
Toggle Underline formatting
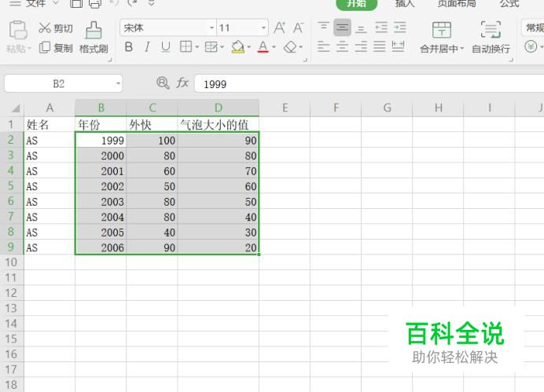click(x=166, y=47)
